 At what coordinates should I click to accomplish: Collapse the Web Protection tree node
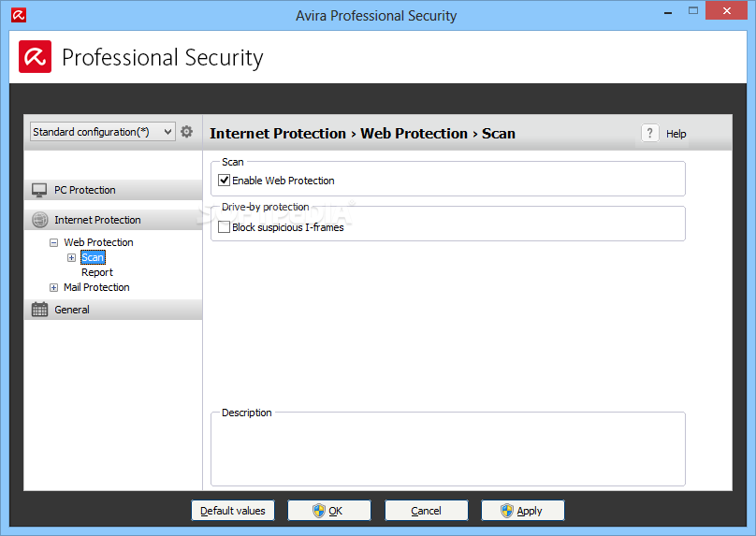(x=54, y=242)
